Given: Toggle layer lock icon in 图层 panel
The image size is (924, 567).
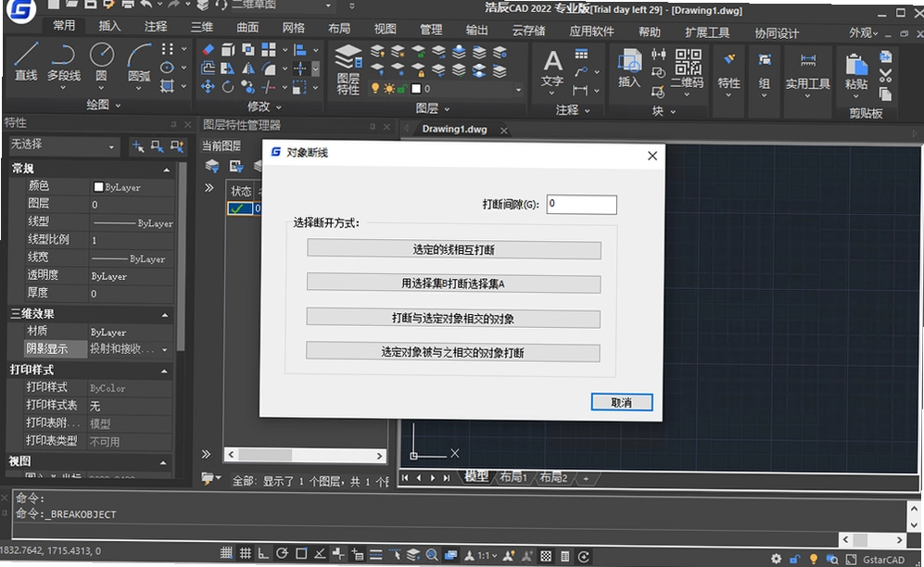Looking at the screenshot, I should click(402, 89).
